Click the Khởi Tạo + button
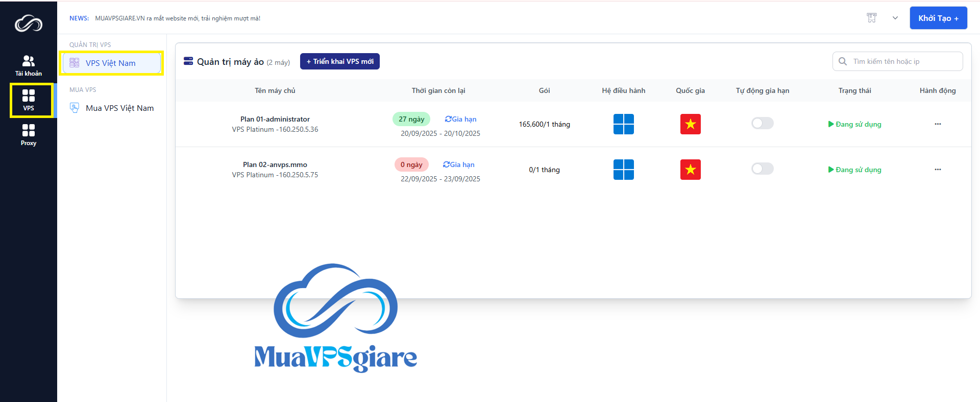980x402 pixels. (938, 18)
